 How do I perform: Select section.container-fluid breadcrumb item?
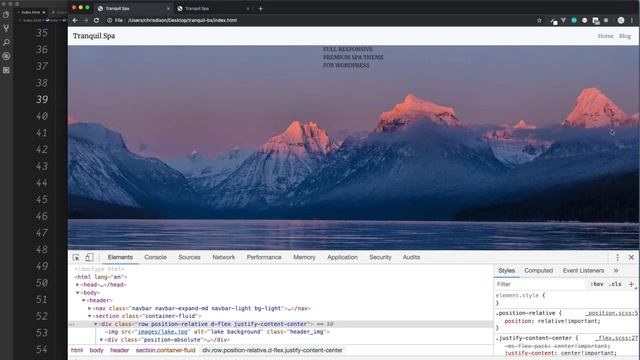[165, 350]
